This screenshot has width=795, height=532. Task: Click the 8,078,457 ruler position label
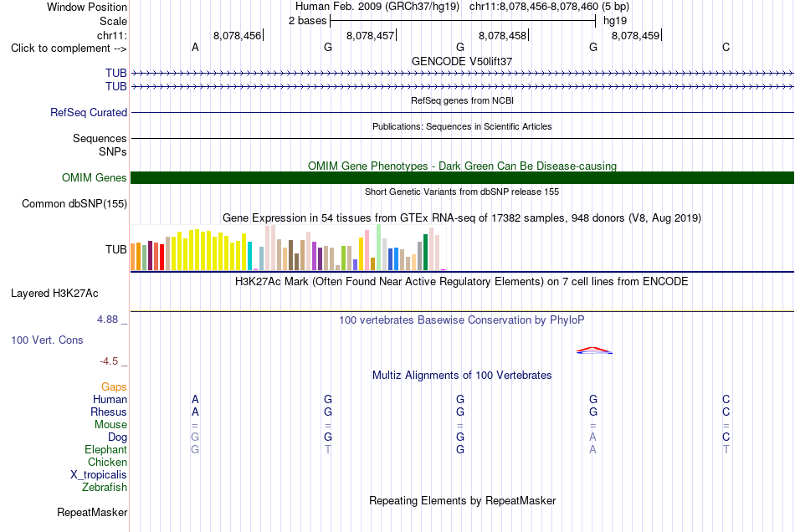coord(370,35)
